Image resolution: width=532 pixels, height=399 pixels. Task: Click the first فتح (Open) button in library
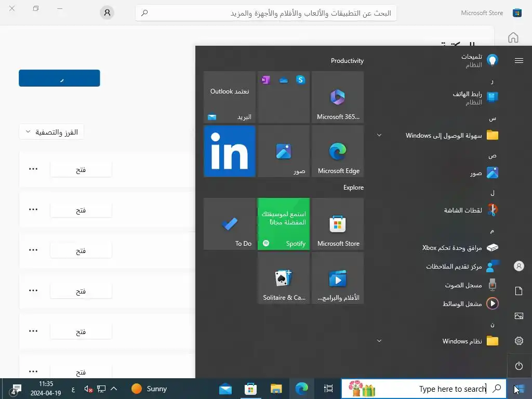coord(81,169)
